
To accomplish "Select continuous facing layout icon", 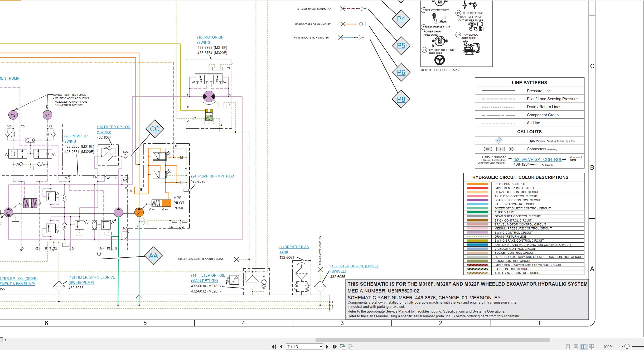I will [x=592, y=347].
